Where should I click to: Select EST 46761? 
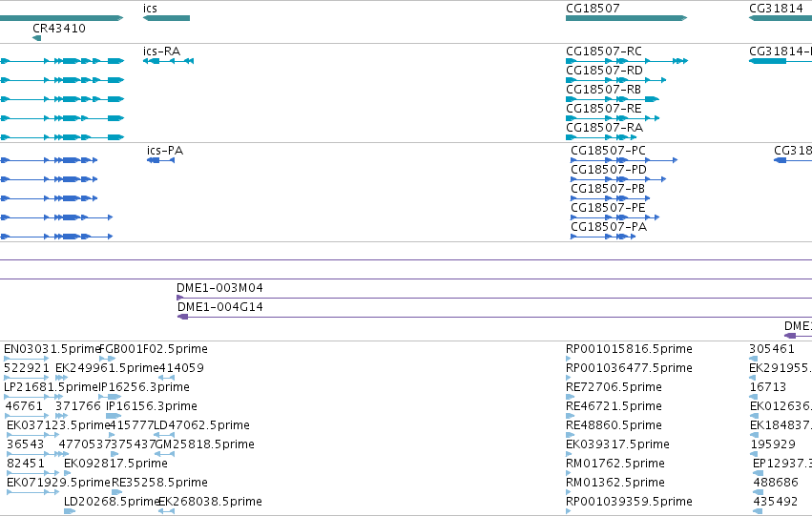pos(25,406)
